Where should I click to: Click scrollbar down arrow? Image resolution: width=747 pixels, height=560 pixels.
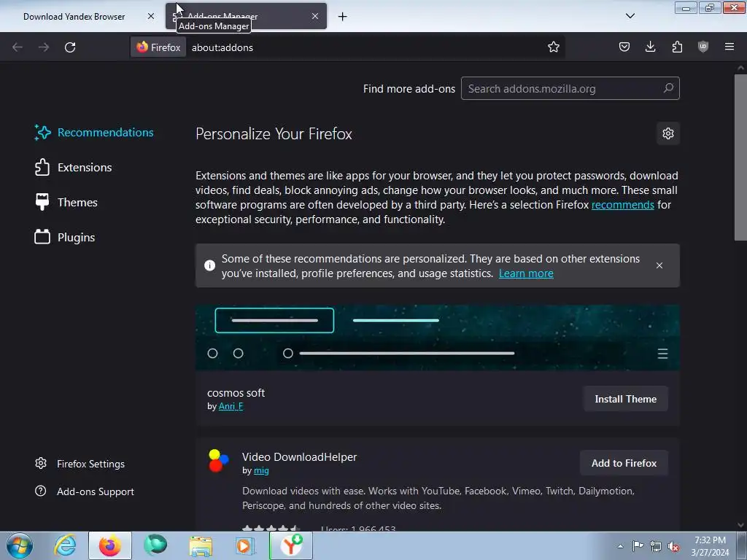[x=740, y=525]
